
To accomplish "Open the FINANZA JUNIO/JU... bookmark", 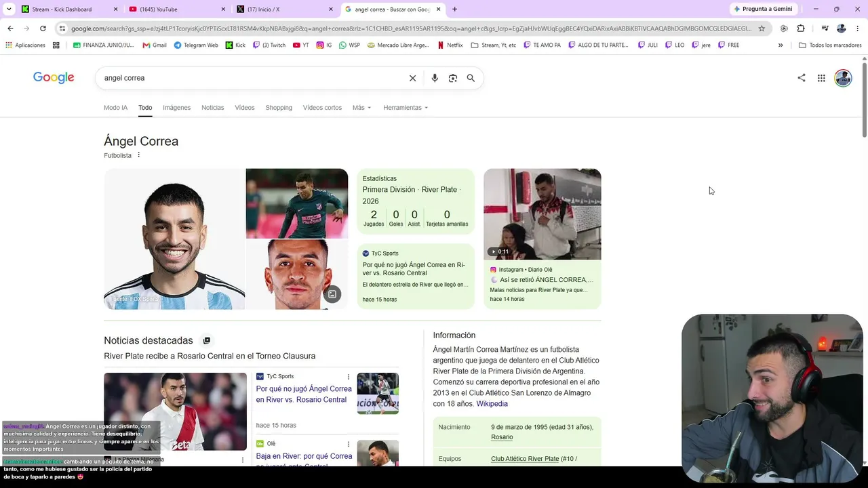I will [104, 45].
